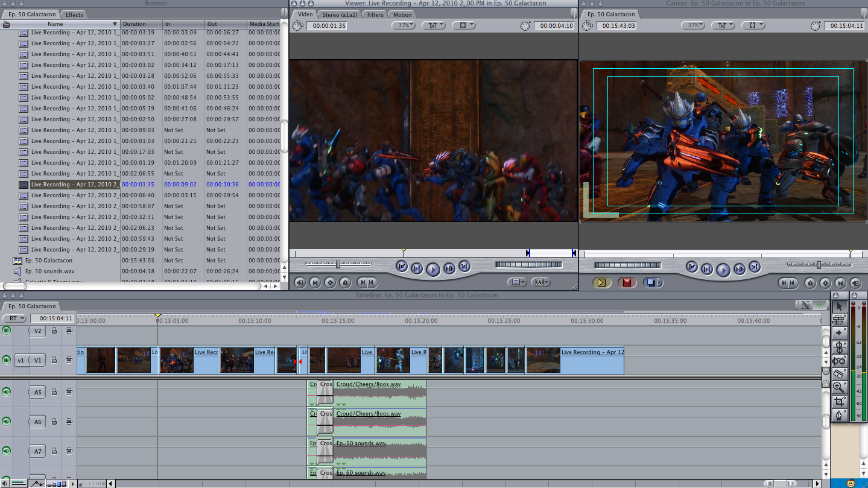Viewport: 868px width, 488px height.
Task: Click Match Frame button in the Viewer
Action: 300,282
